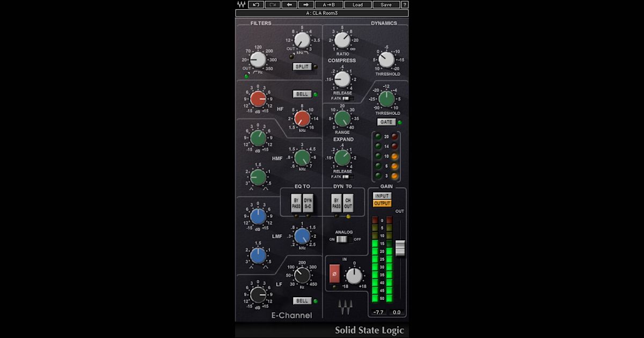The width and height of the screenshot is (644, 338).
Task: Undo the last change with the undo arrow
Action: coord(257,5)
